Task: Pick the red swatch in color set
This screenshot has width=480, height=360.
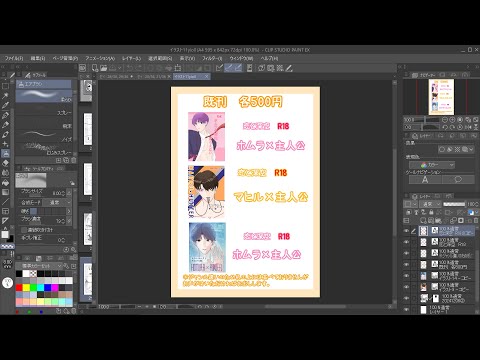Action: tap(19, 287)
